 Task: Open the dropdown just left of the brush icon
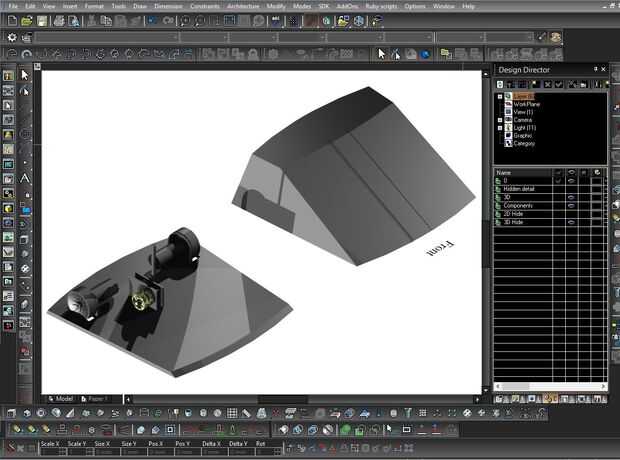click(x=510, y=38)
